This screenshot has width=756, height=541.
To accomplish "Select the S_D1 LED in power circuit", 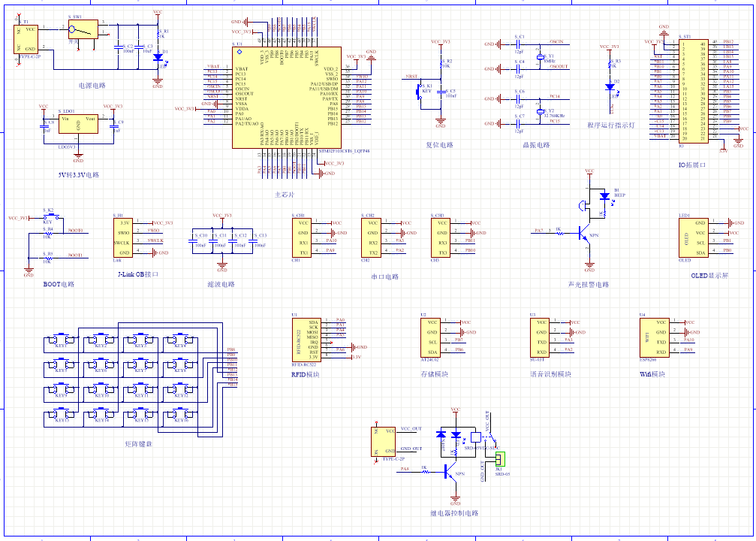I will (158, 57).
